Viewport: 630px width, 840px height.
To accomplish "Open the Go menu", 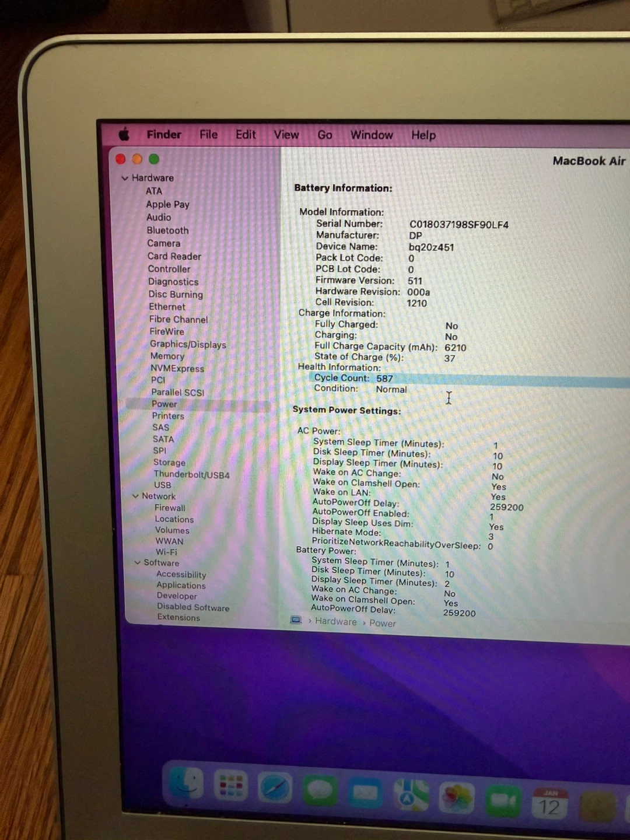I will click(325, 135).
